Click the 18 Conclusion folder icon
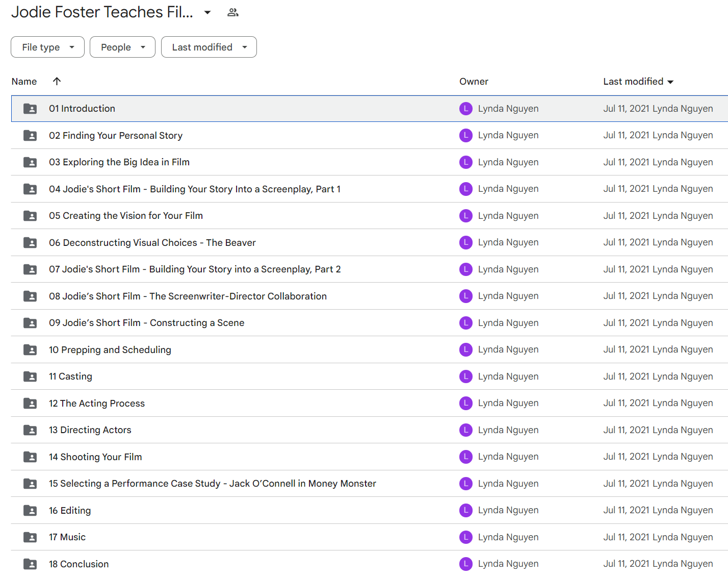Viewport: 728px width, 577px height. point(30,564)
